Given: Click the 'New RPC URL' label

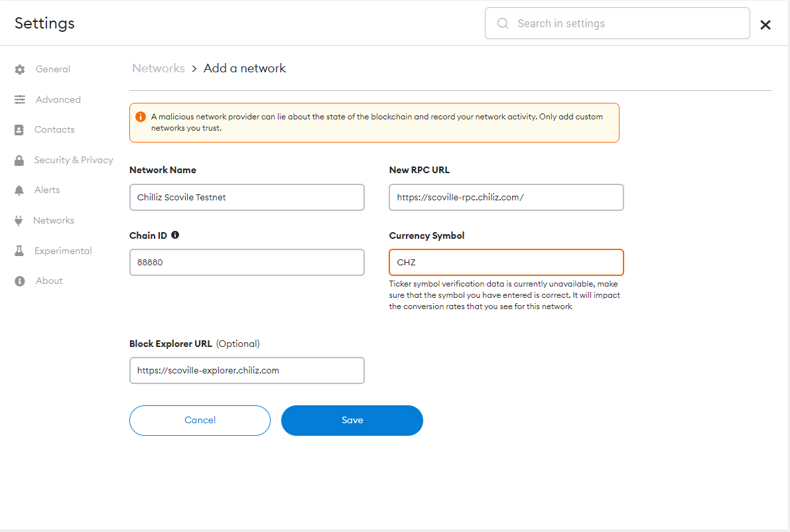Looking at the screenshot, I should pos(419,170).
